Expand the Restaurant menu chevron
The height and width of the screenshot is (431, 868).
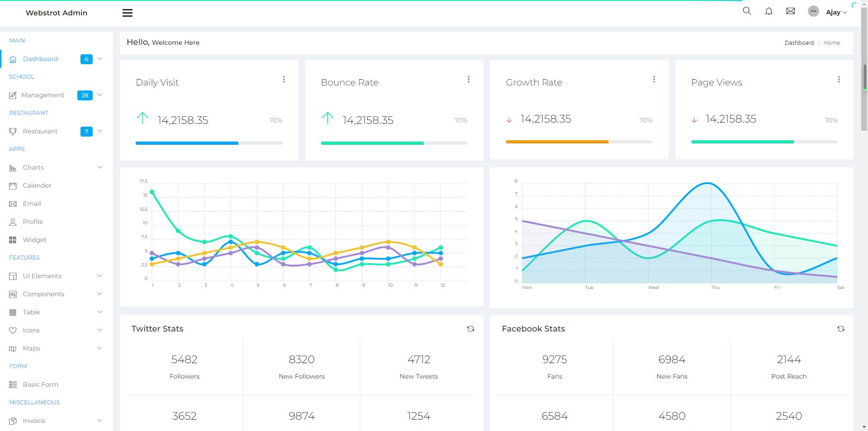coord(100,131)
